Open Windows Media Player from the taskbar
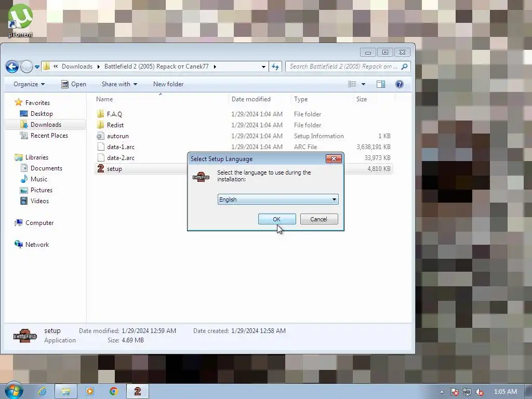 coord(90,391)
